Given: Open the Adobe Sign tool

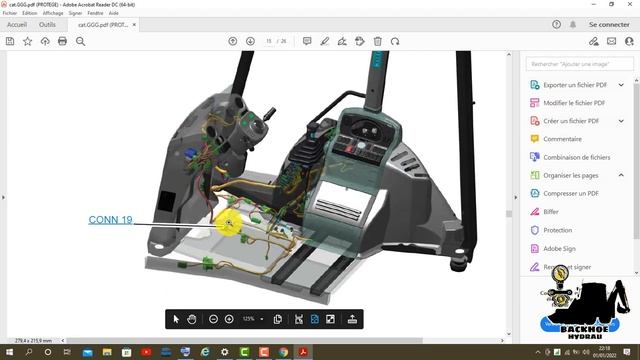Looking at the screenshot, I should (x=559, y=248).
